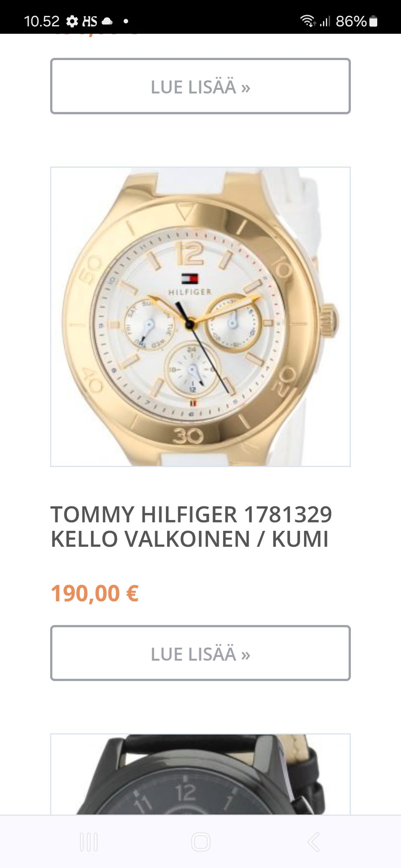Viewport: 401px width, 868px height.
Task: Tap the Android home navigation button
Action: (x=200, y=842)
